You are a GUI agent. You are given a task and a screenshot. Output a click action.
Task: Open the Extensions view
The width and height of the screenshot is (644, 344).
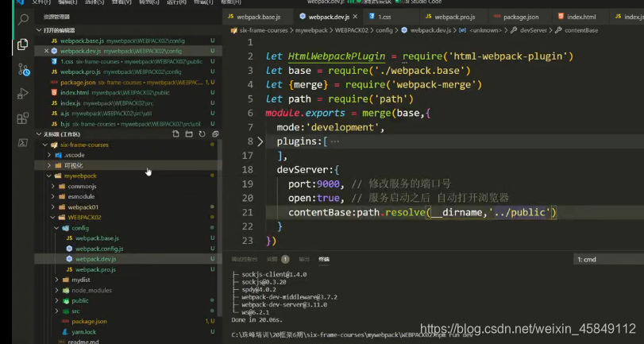(23, 118)
